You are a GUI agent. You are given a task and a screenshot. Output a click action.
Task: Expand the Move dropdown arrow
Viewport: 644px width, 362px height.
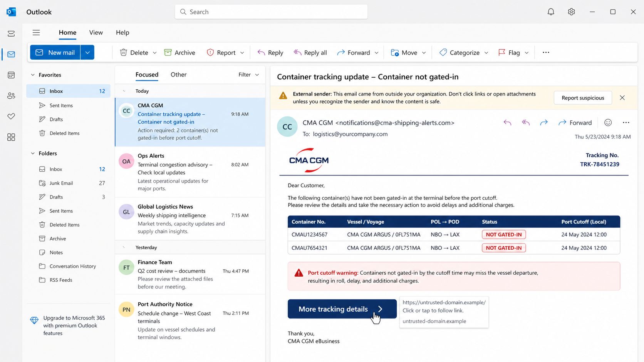[x=424, y=53]
